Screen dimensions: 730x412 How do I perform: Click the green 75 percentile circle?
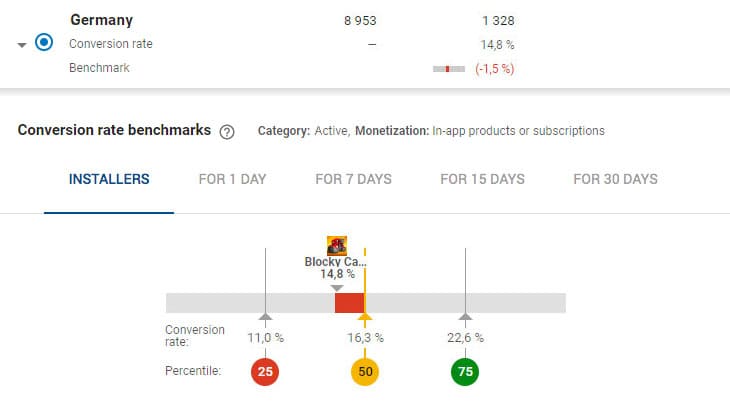(465, 372)
